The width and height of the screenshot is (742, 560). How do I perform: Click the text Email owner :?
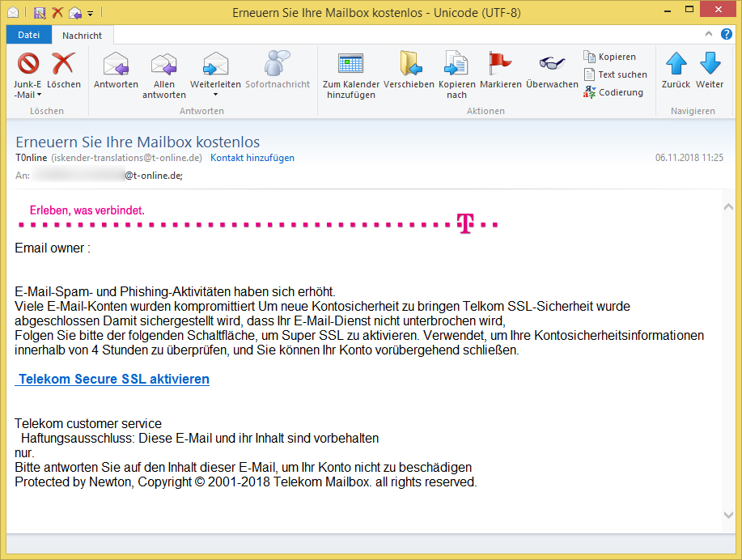[53, 248]
